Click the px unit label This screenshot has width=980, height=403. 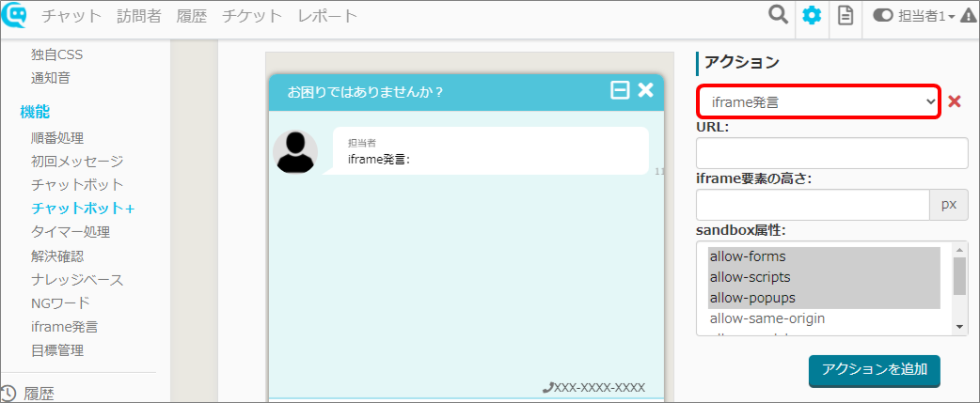coord(949,205)
